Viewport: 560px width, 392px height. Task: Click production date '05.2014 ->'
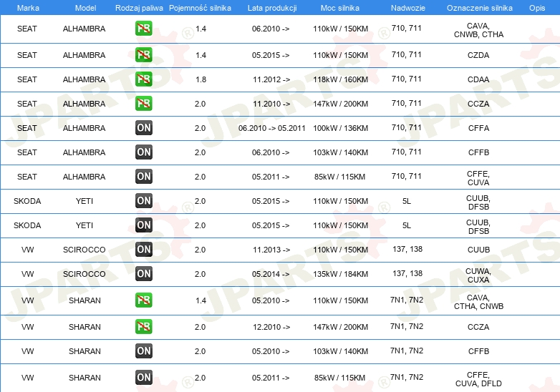271,274
